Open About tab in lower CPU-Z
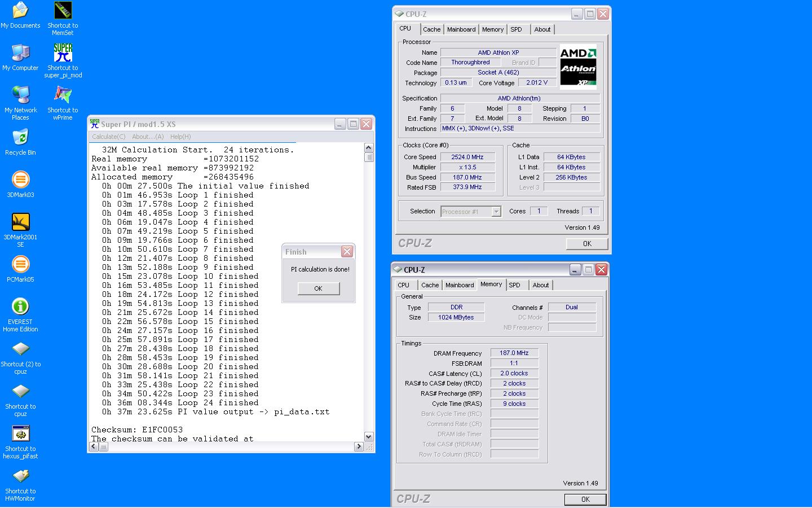 tap(541, 285)
